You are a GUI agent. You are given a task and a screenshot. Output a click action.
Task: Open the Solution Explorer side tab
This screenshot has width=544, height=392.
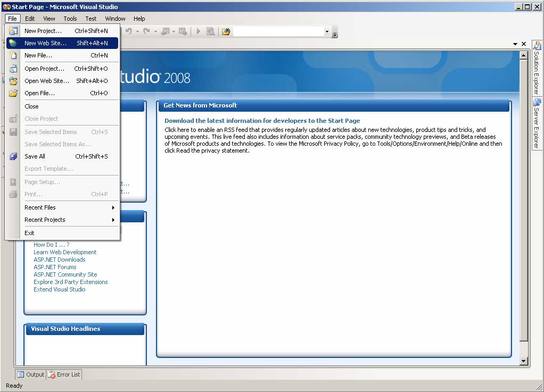coord(537,68)
